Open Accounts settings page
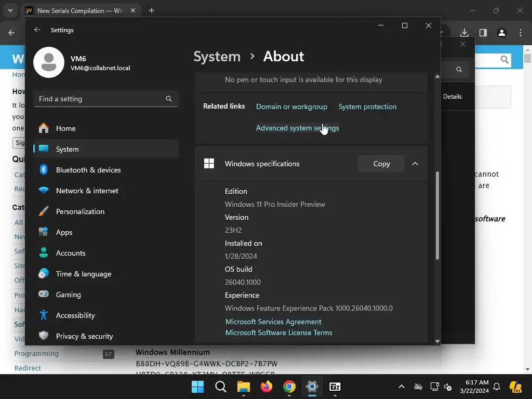The image size is (532, 399). pyautogui.click(x=106, y=253)
